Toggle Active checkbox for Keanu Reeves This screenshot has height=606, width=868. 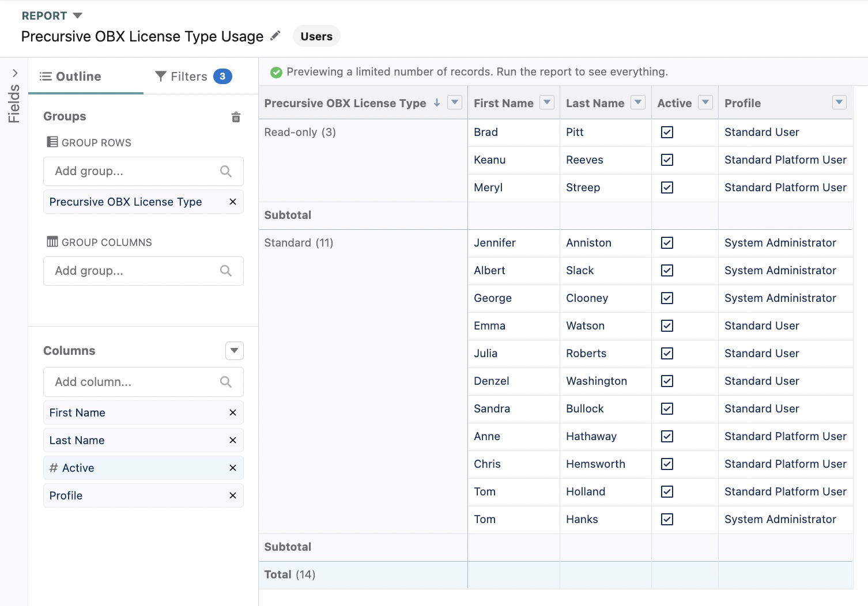pos(667,160)
